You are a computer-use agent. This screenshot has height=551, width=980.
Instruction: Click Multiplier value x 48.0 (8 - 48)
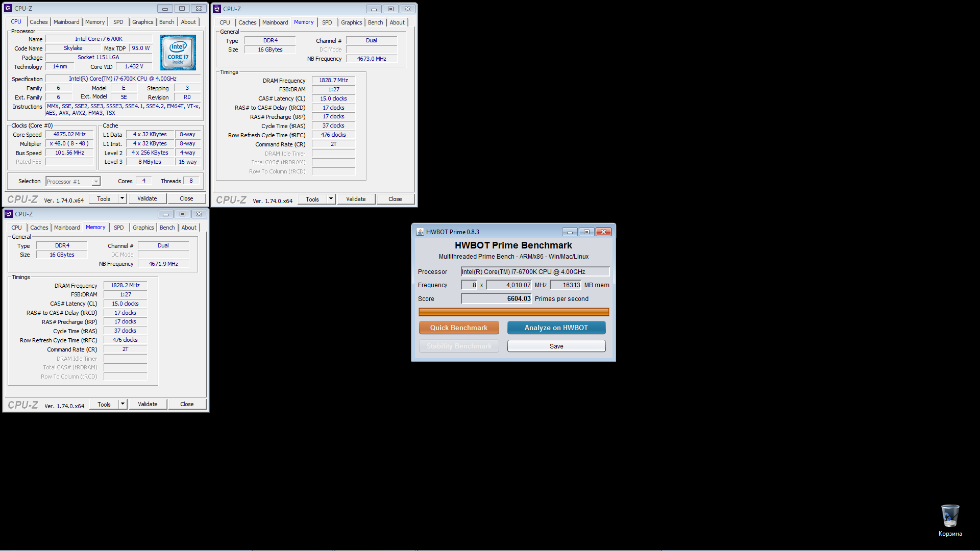(69, 144)
